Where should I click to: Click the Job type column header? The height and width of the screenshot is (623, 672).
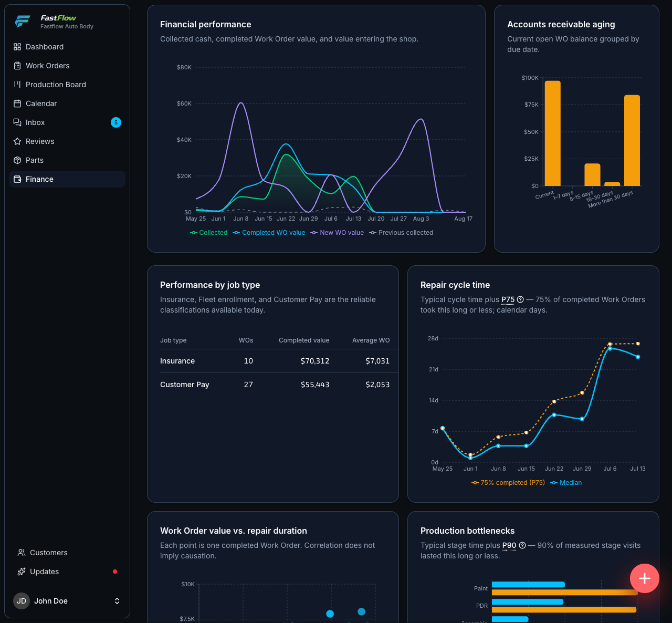point(173,340)
